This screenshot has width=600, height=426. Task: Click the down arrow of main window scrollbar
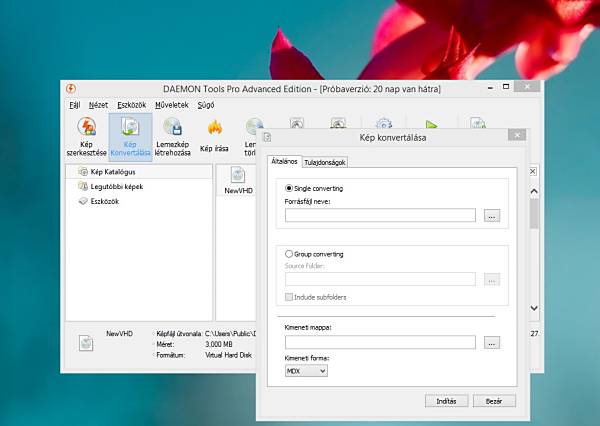(534, 308)
